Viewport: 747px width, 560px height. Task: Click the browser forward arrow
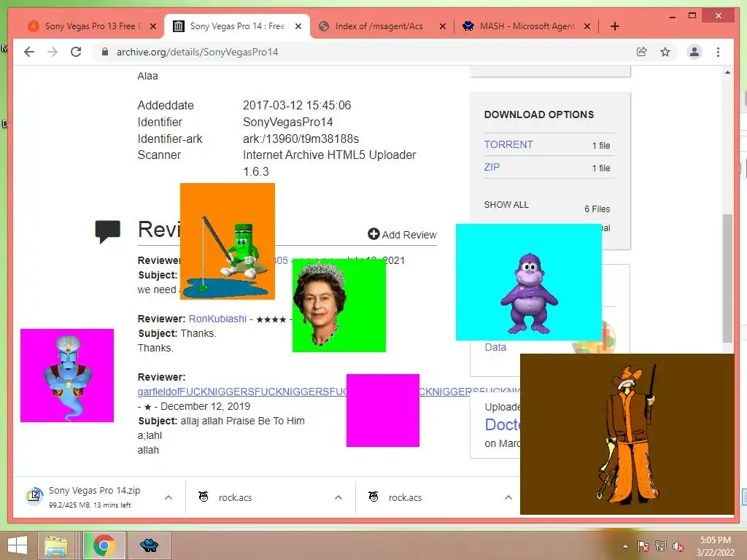click(x=53, y=52)
